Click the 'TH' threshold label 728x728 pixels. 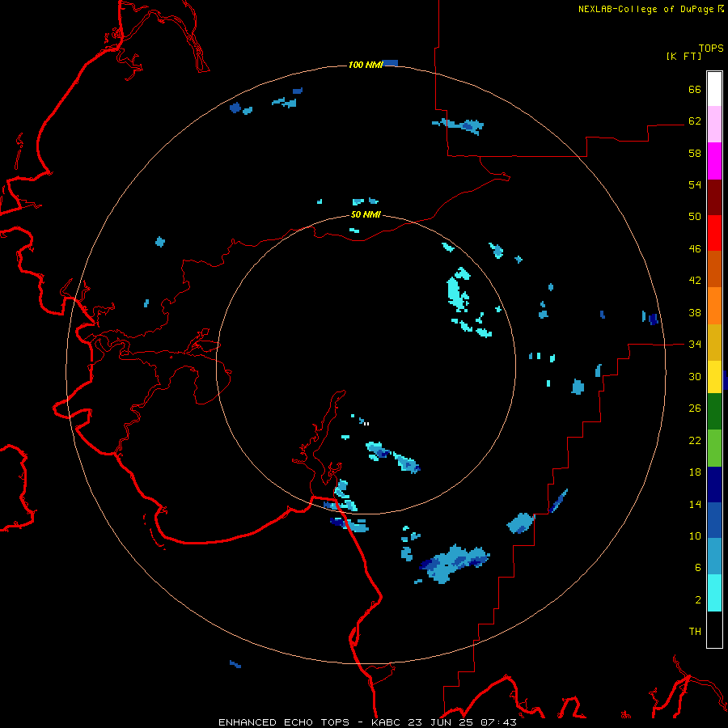click(x=695, y=632)
